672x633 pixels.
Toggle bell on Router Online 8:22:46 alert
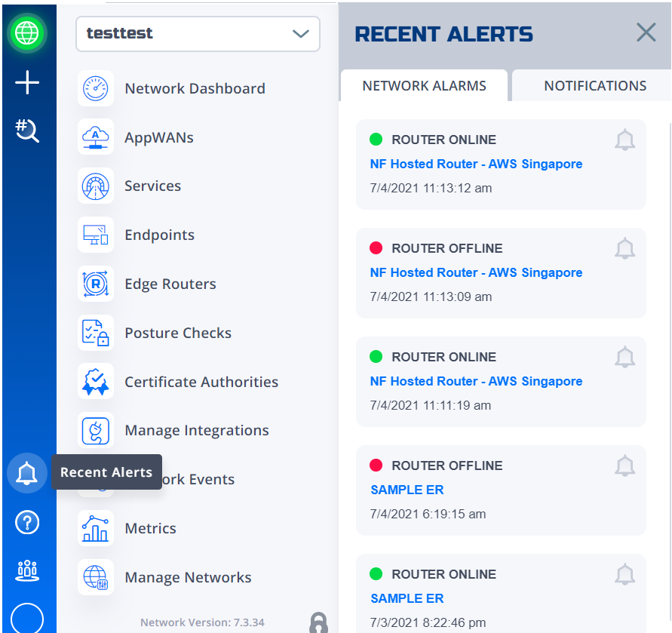click(624, 574)
